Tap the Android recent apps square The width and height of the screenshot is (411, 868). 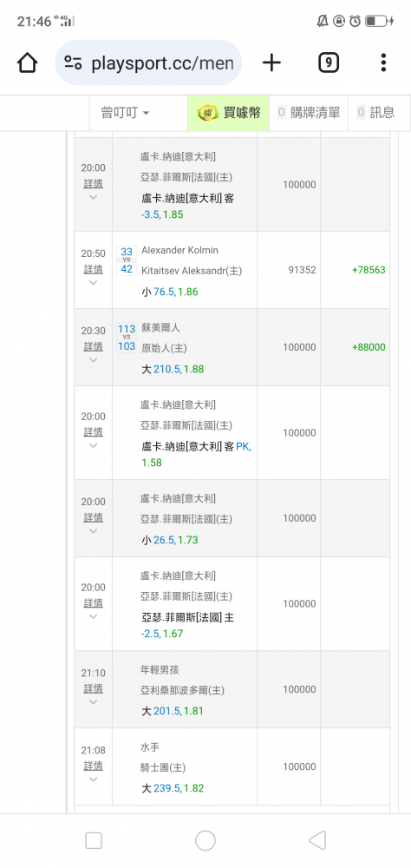pos(94,841)
